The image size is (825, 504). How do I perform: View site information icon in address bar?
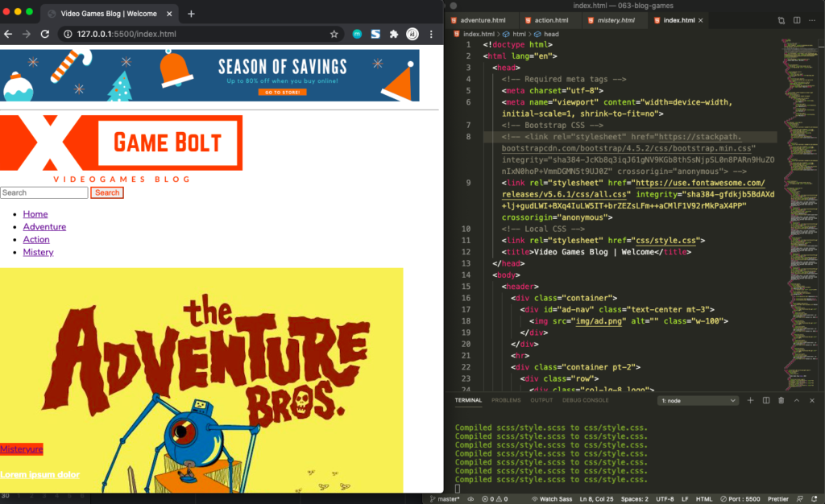(x=68, y=34)
